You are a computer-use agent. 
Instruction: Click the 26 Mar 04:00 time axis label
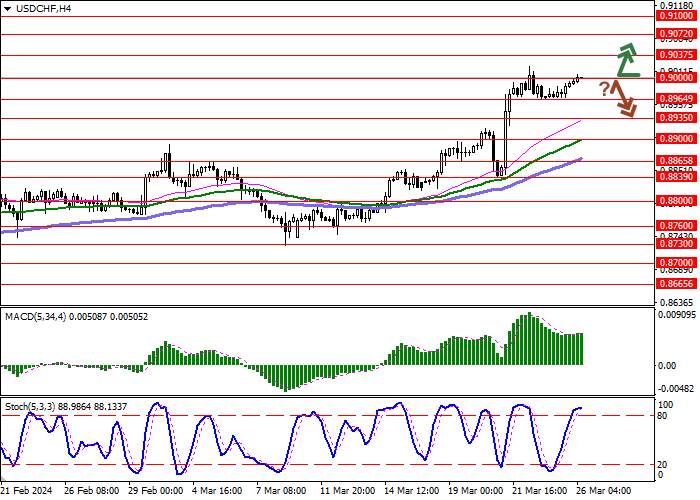(604, 491)
